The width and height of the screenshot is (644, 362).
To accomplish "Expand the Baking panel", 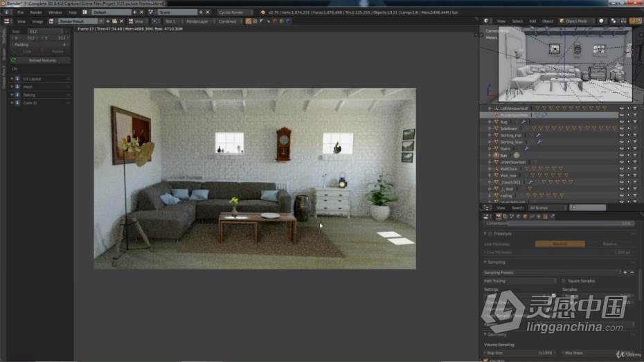I will 12,95.
